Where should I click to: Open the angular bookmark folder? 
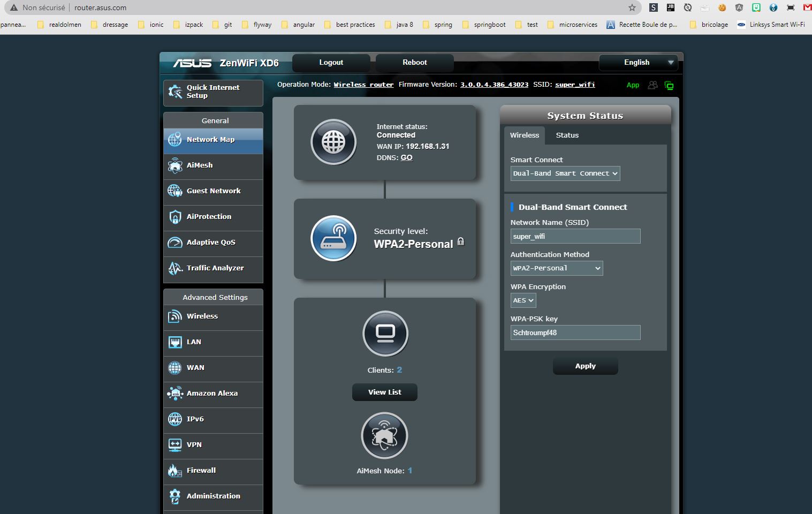(x=298, y=25)
